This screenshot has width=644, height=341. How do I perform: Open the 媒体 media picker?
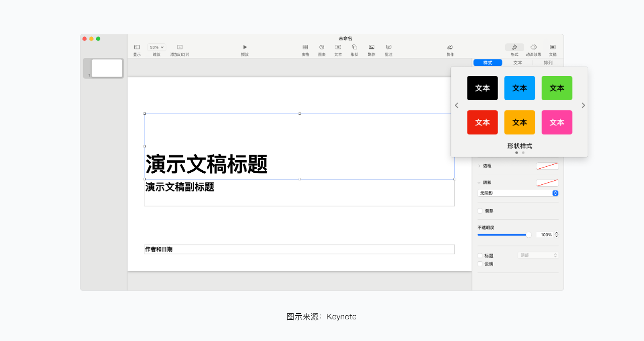[371, 47]
